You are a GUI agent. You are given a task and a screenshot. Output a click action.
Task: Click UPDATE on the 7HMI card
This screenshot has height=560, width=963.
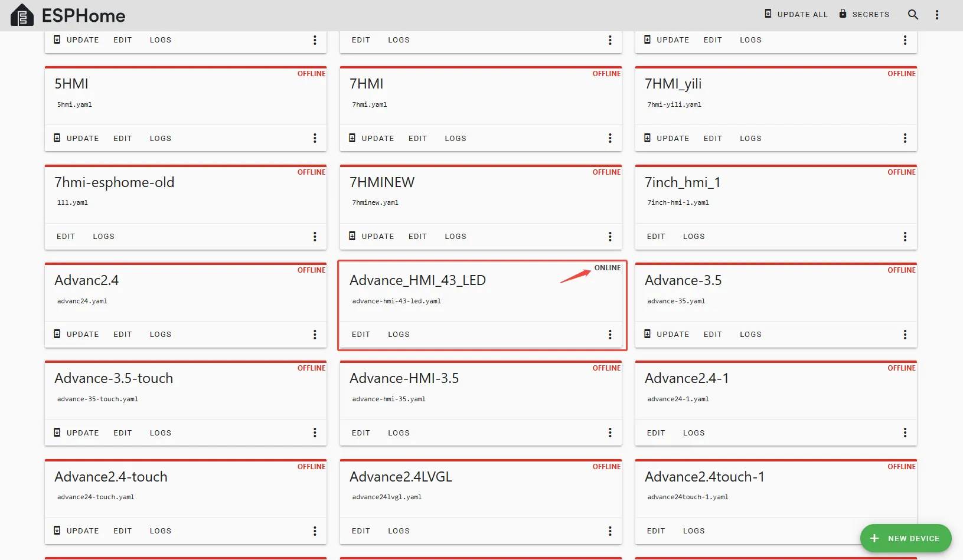371,138
